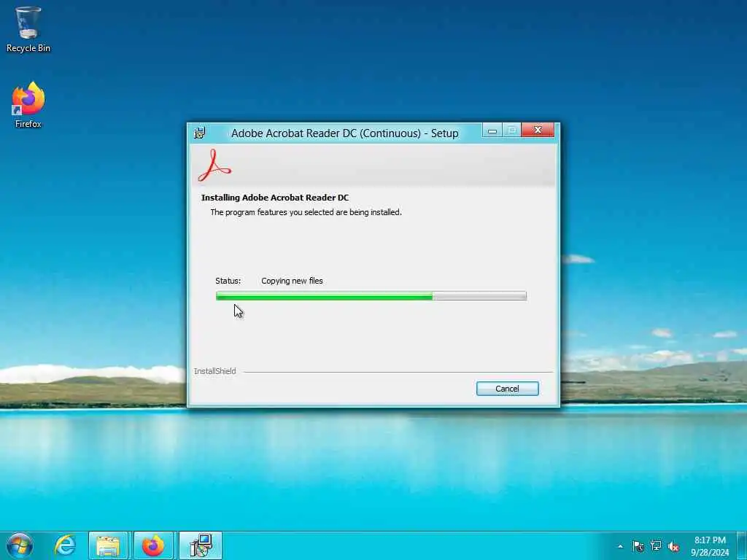Click the installation progress bar
747x560 pixels.
[x=371, y=296]
